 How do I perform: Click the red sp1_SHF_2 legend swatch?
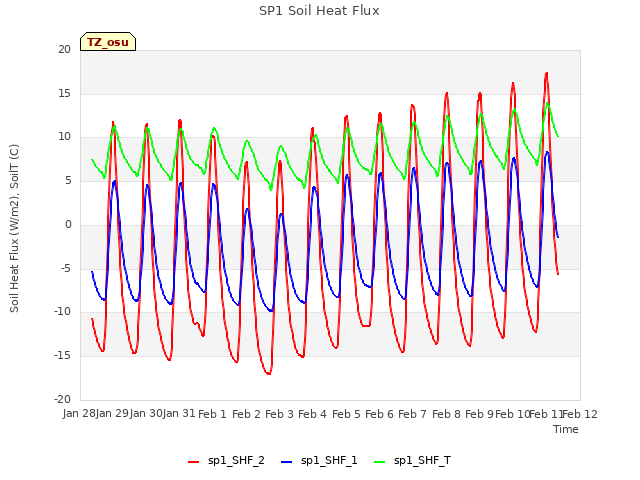[193, 462]
